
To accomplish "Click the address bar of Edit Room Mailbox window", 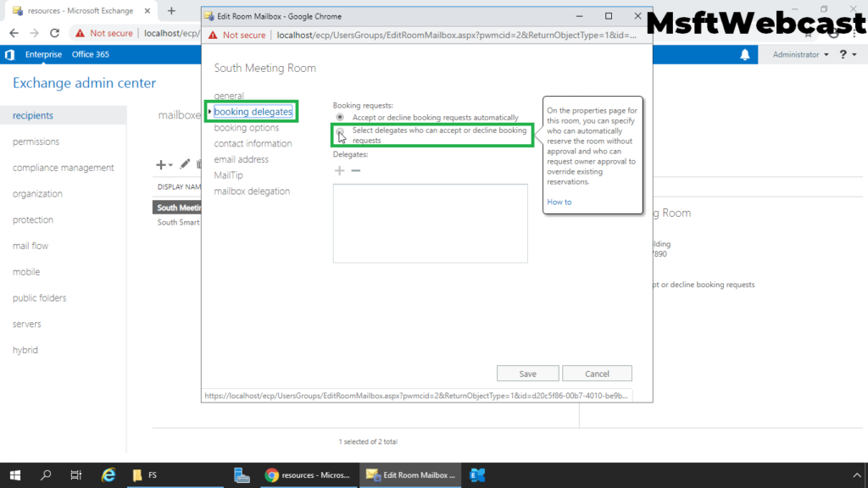I will click(456, 35).
